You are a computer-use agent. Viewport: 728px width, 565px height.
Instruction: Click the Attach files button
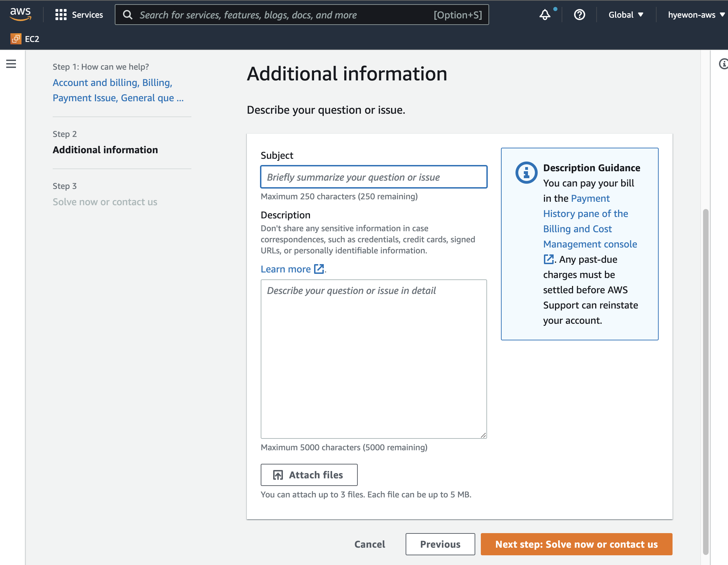309,475
